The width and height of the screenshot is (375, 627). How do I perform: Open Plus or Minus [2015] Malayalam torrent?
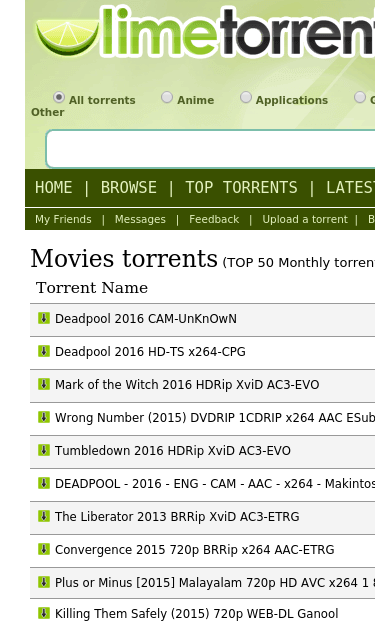coord(215,583)
